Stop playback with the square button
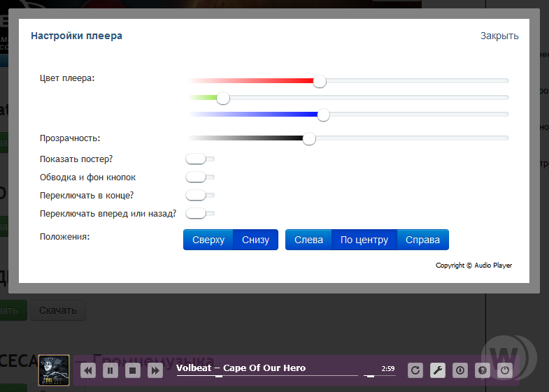The height and width of the screenshot is (392, 549). coord(133,370)
